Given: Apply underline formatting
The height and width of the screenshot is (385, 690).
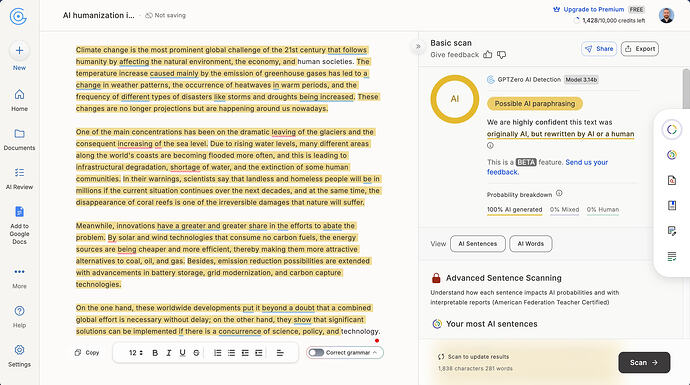Looking at the screenshot, I should coord(182,353).
